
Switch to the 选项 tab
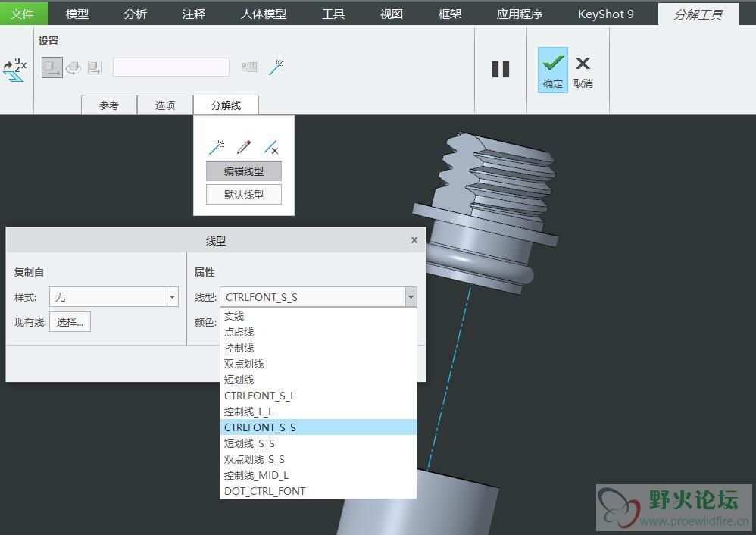[x=165, y=105]
